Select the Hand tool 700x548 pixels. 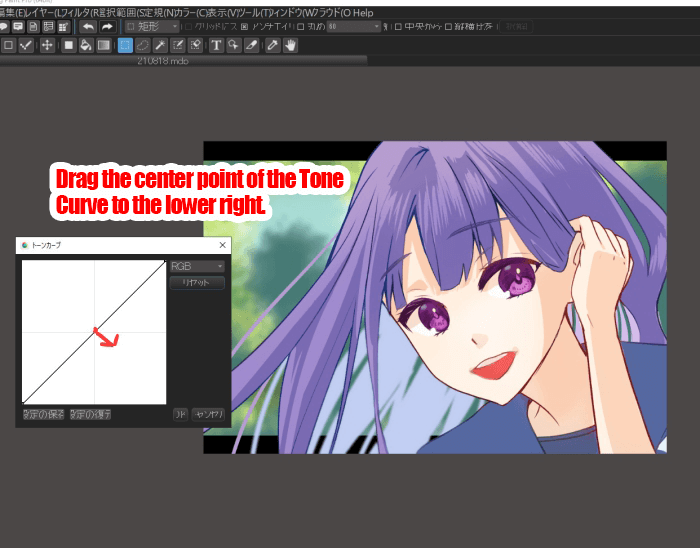click(290, 45)
